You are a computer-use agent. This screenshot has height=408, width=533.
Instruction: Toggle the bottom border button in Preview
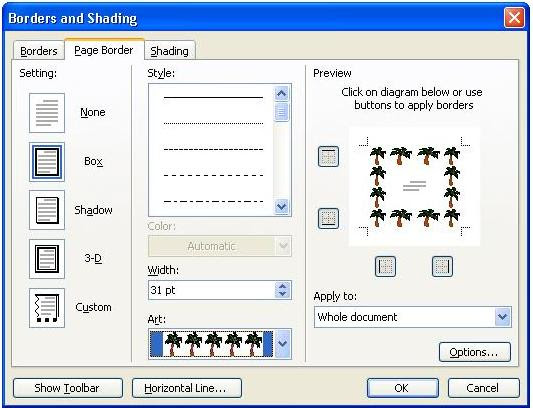(328, 218)
